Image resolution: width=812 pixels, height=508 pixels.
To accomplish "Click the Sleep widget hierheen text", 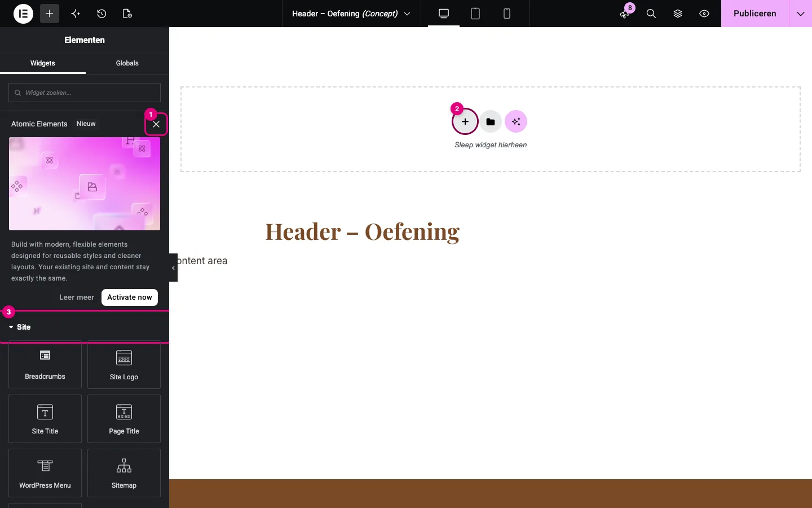I will point(491,145).
